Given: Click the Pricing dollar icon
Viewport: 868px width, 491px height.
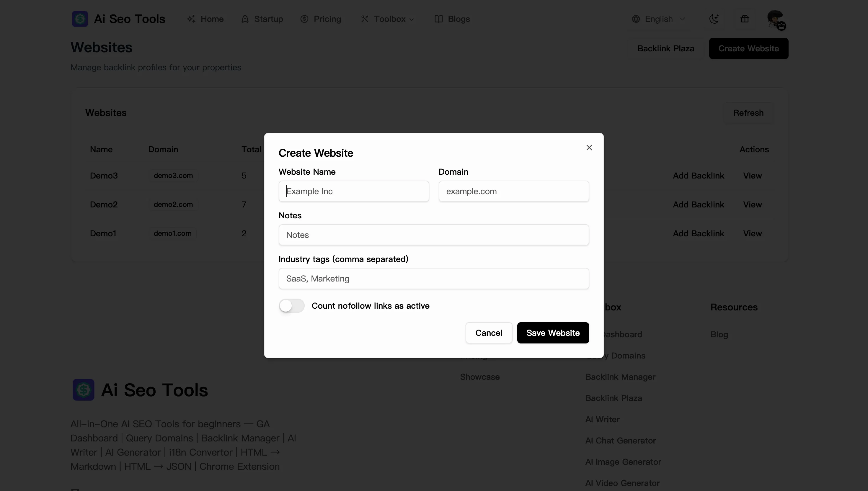Looking at the screenshot, I should click(305, 19).
